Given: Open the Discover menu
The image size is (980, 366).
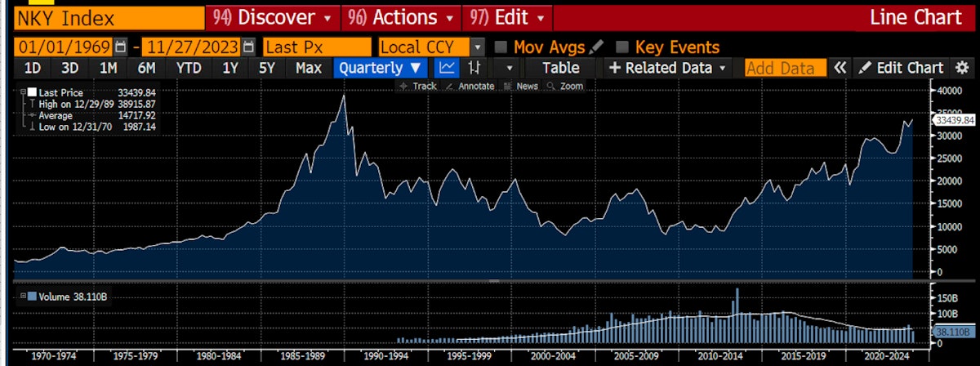Looking at the screenshot, I should pos(272,17).
